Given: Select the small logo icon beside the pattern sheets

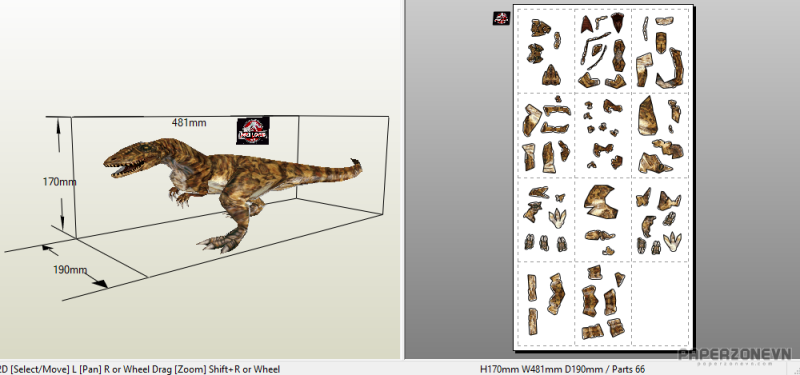Looking at the screenshot, I should [501, 18].
